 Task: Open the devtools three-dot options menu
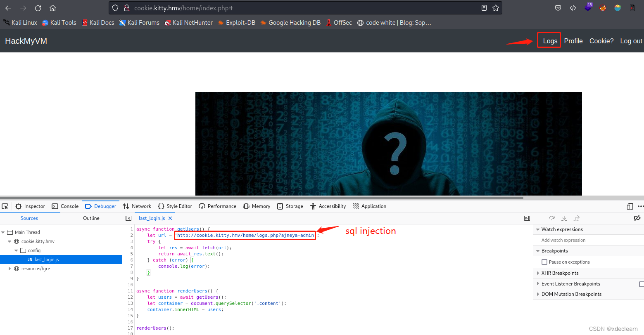click(641, 206)
